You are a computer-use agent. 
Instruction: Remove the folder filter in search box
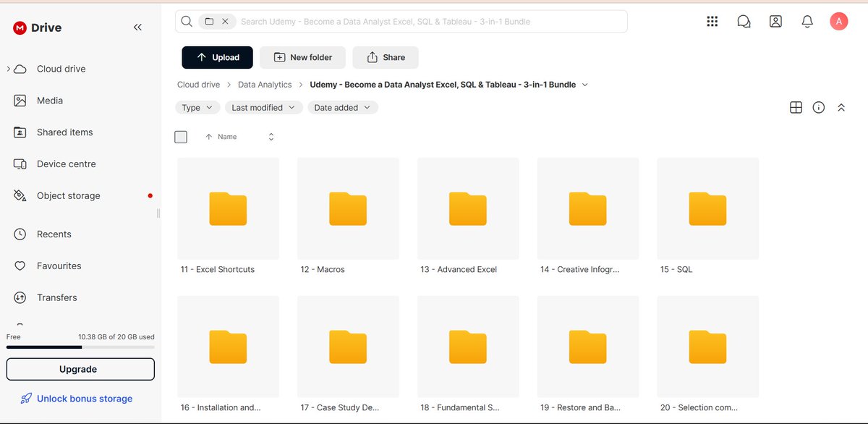click(225, 22)
